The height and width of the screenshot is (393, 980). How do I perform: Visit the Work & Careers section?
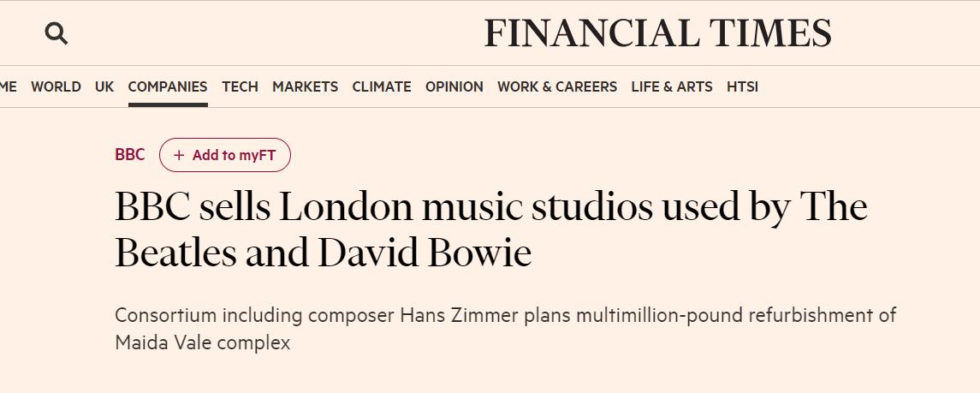pos(557,86)
